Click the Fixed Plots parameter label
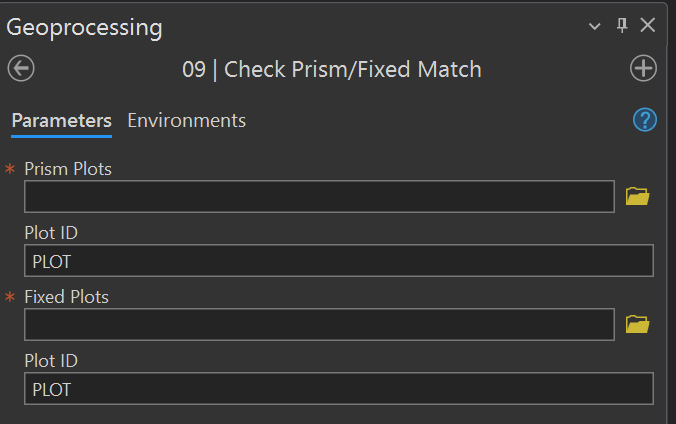This screenshot has height=424, width=676. click(66, 297)
